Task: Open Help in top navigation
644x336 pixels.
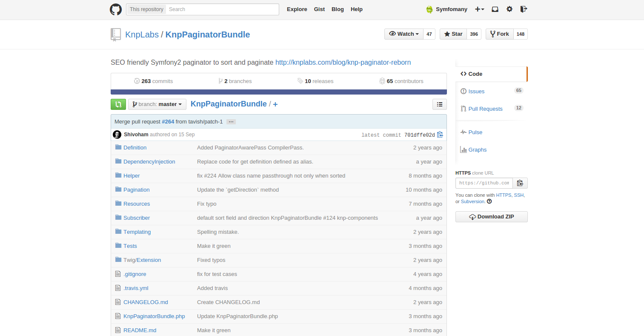Action: tap(357, 9)
